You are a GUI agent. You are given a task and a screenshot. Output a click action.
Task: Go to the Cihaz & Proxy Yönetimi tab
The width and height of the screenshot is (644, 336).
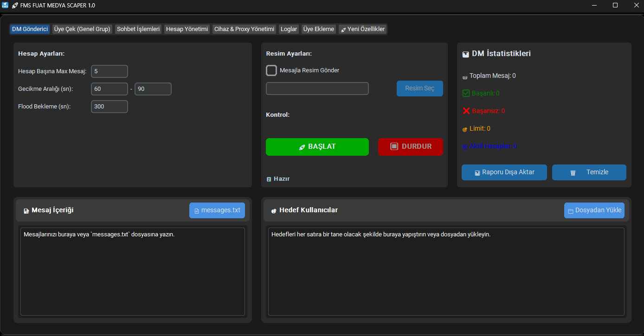click(x=244, y=29)
